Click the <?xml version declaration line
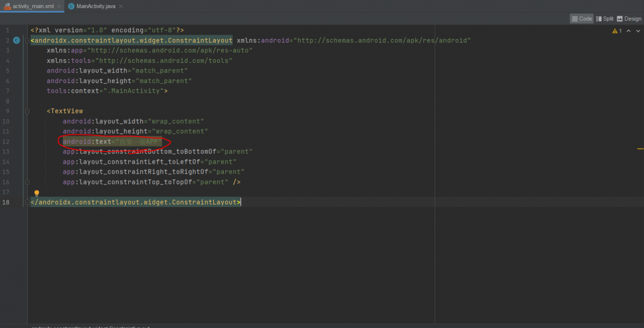Image resolution: width=644 pixels, height=328 pixels. (x=107, y=30)
